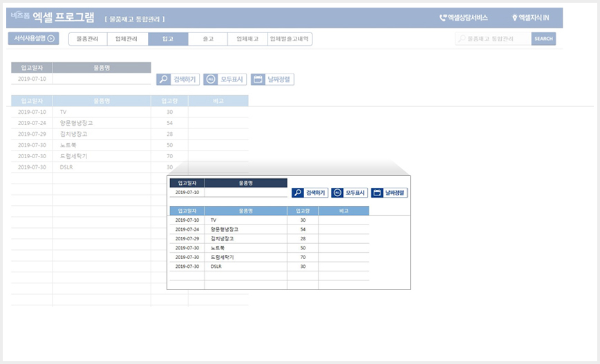Select the 2019-07-10 filter date cell in magnified inset
Image resolution: width=600 pixels, height=364 pixels.
[187, 192]
